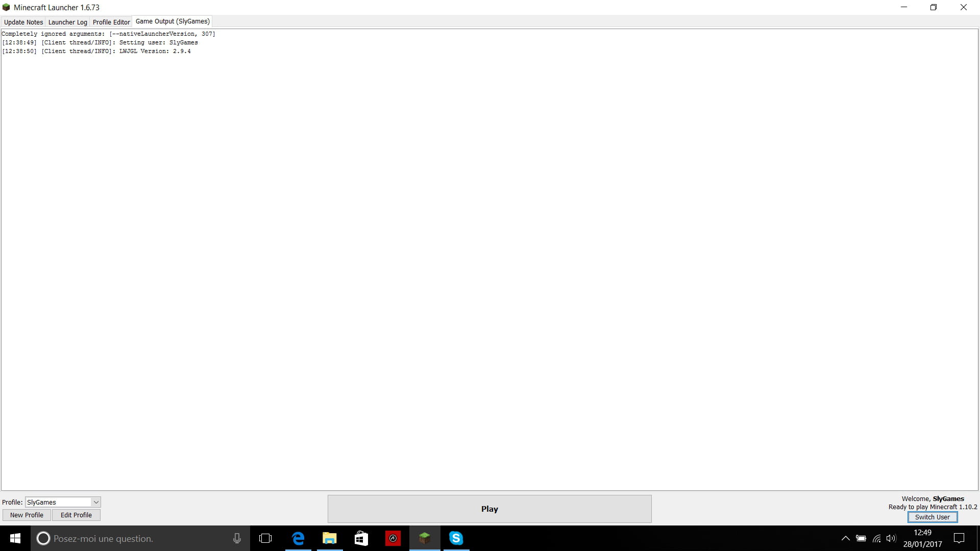This screenshot has height=551, width=980.
Task: Open the Update Notes tab
Action: tap(23, 22)
